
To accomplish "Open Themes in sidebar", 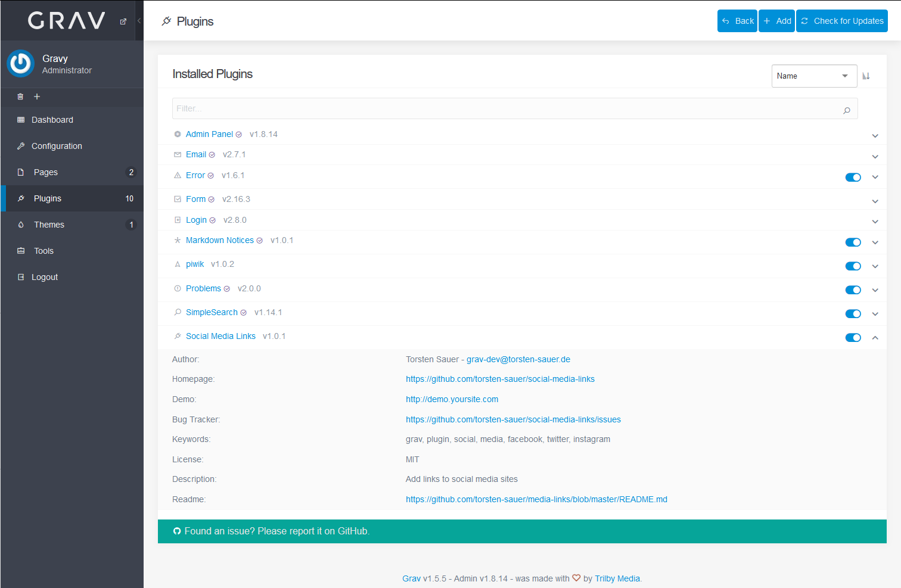I will pos(72,225).
